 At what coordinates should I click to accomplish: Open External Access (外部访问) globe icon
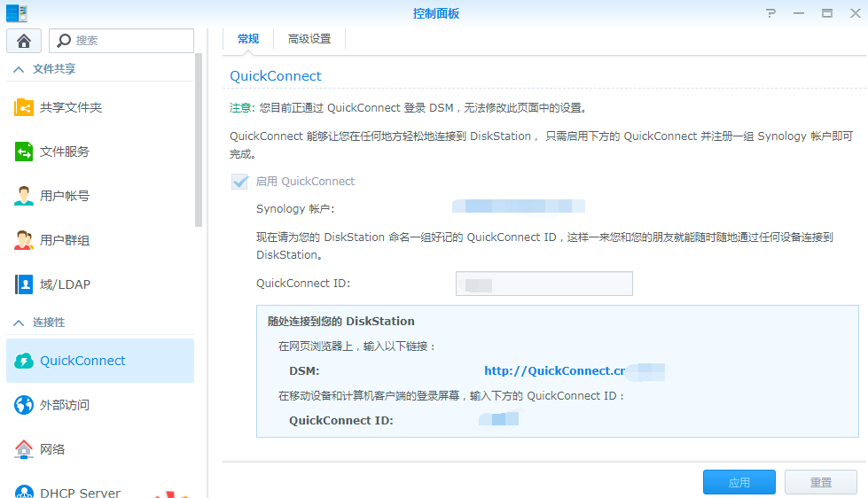pyautogui.click(x=24, y=404)
